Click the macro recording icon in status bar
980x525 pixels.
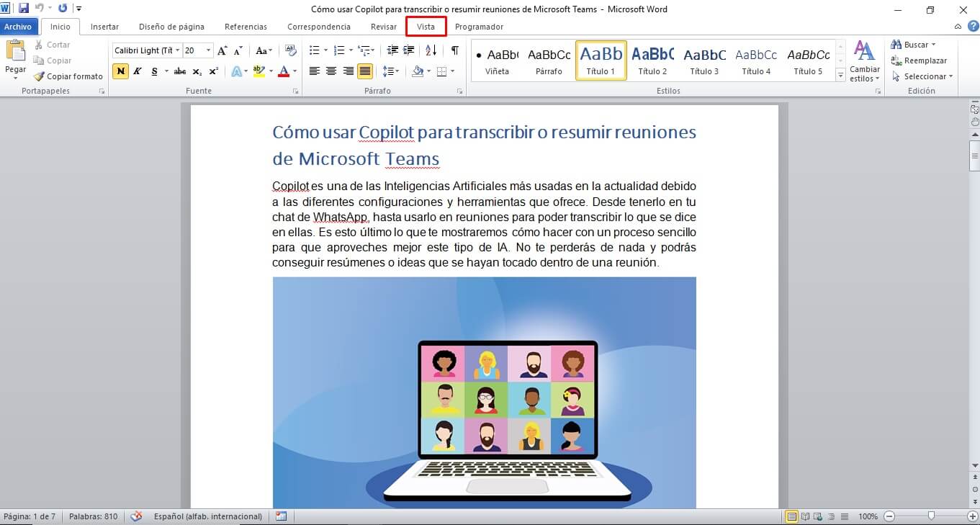281,516
